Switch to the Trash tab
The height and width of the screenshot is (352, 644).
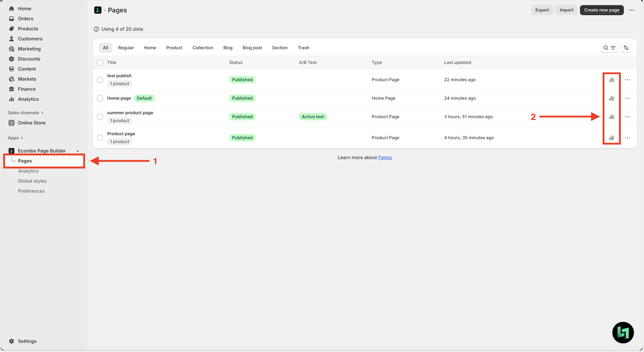coord(303,48)
